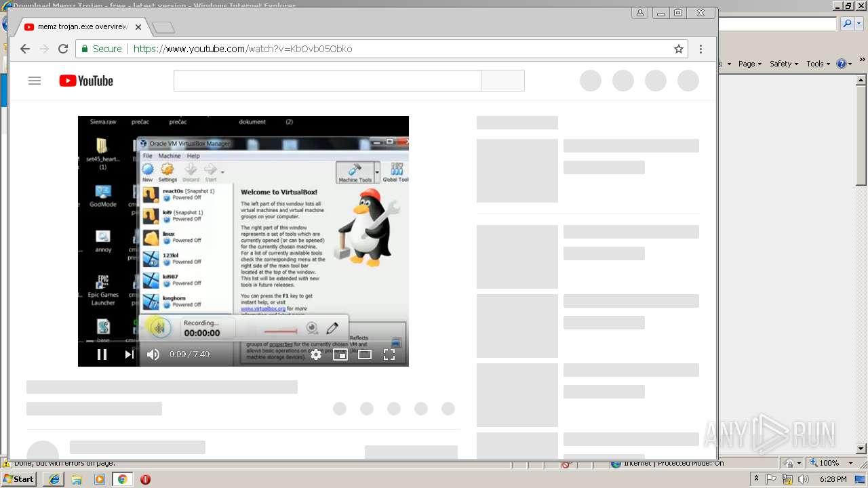Open the system volume tray icon
This screenshot has width=868, height=488.
[x=802, y=479]
